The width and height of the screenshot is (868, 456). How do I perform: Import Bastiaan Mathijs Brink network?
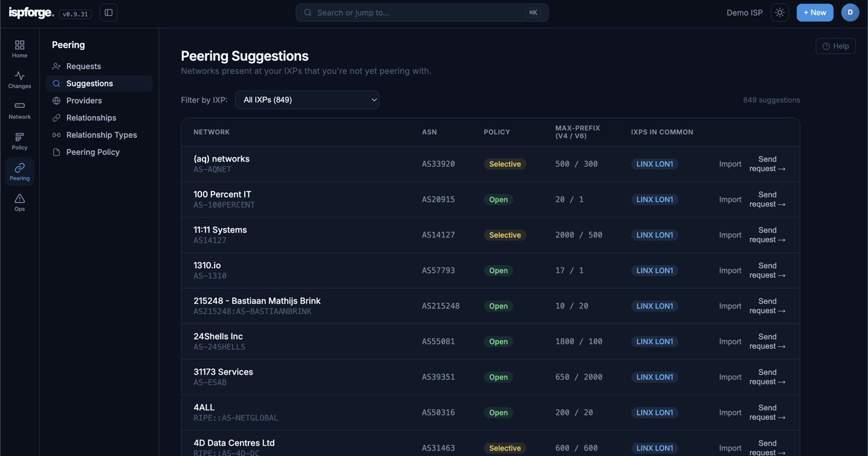tap(730, 306)
